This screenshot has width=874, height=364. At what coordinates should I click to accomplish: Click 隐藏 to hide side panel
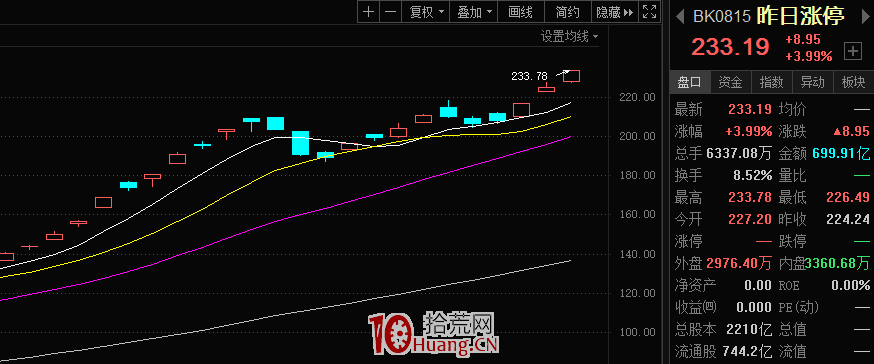point(614,12)
